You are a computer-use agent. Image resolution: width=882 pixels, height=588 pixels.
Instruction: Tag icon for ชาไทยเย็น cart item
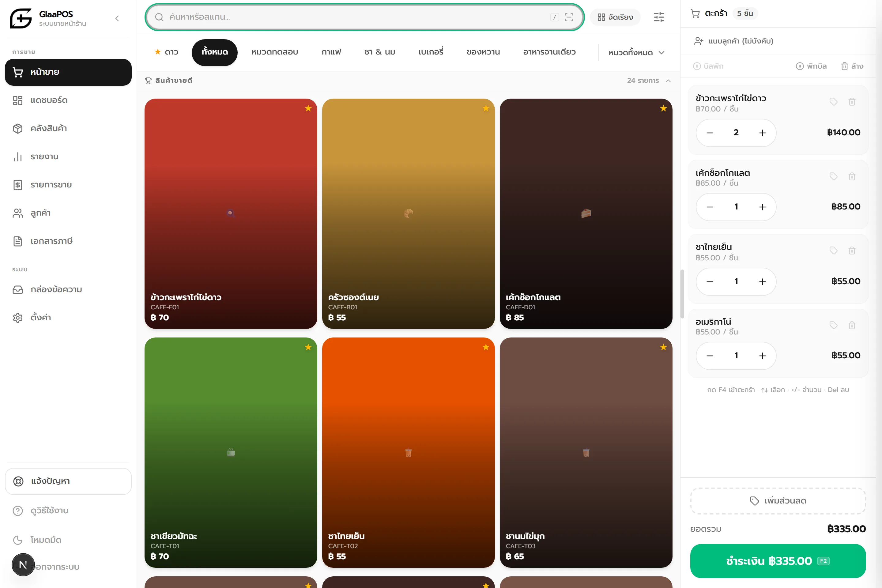pos(833,251)
